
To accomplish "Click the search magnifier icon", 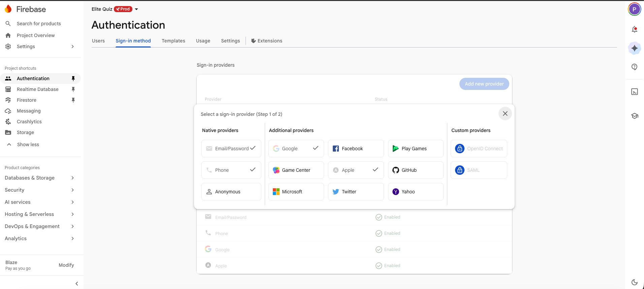I will tap(8, 24).
